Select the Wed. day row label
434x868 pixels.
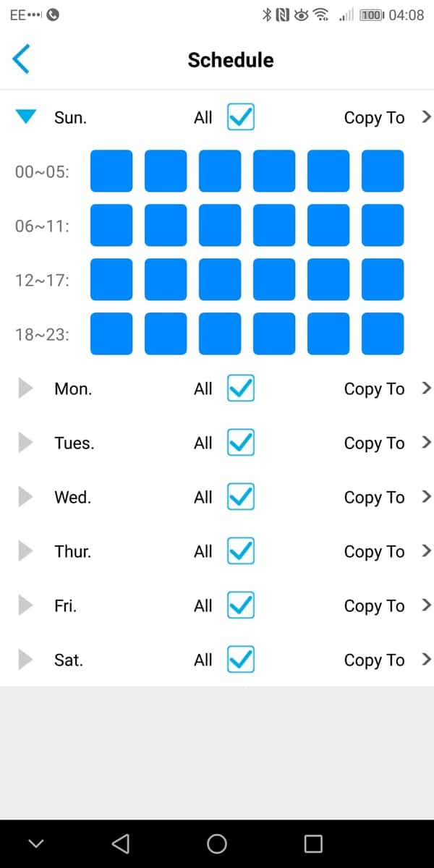72,497
